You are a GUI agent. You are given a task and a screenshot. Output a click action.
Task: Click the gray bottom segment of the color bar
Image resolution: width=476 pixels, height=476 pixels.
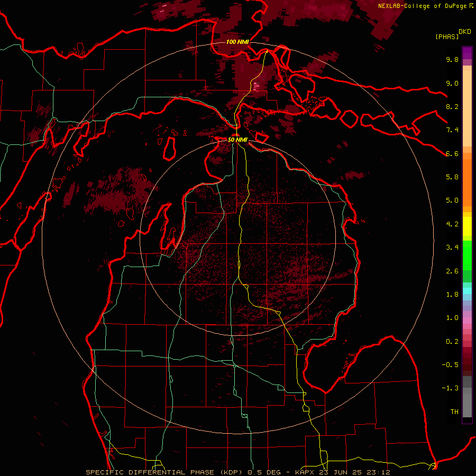pyautogui.click(x=467, y=404)
